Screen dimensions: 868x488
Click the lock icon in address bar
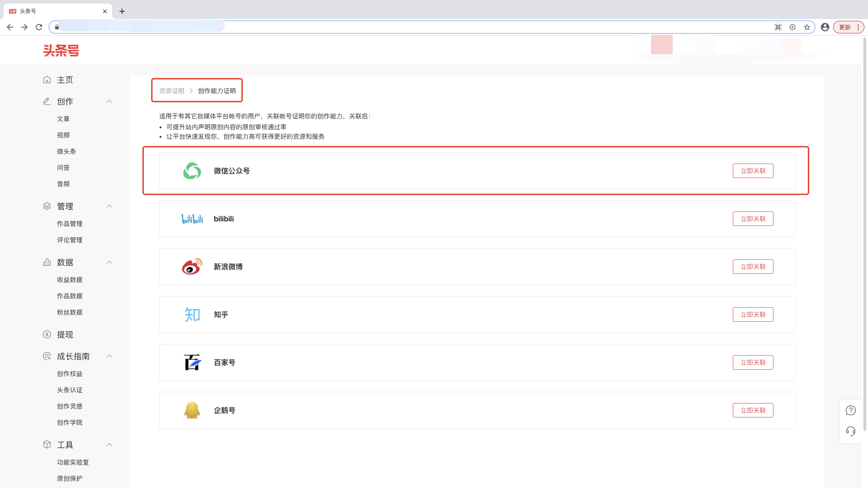point(57,27)
